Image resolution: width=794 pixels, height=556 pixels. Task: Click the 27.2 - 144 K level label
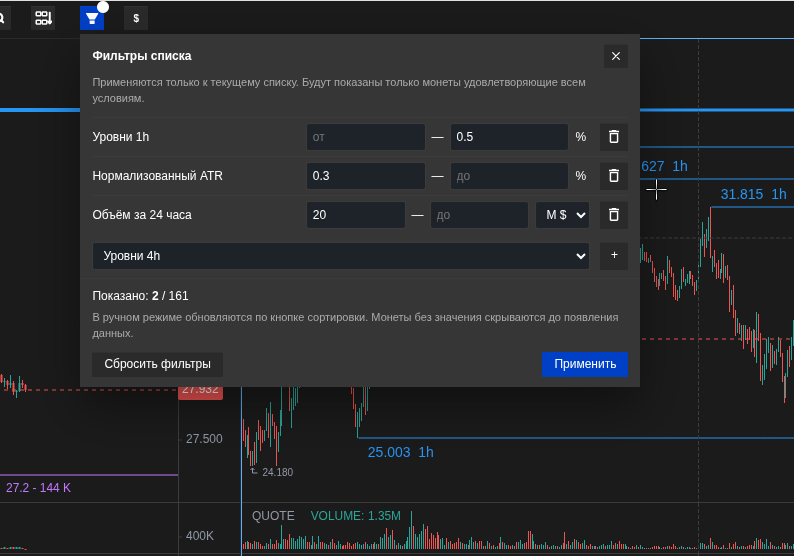tap(38, 488)
